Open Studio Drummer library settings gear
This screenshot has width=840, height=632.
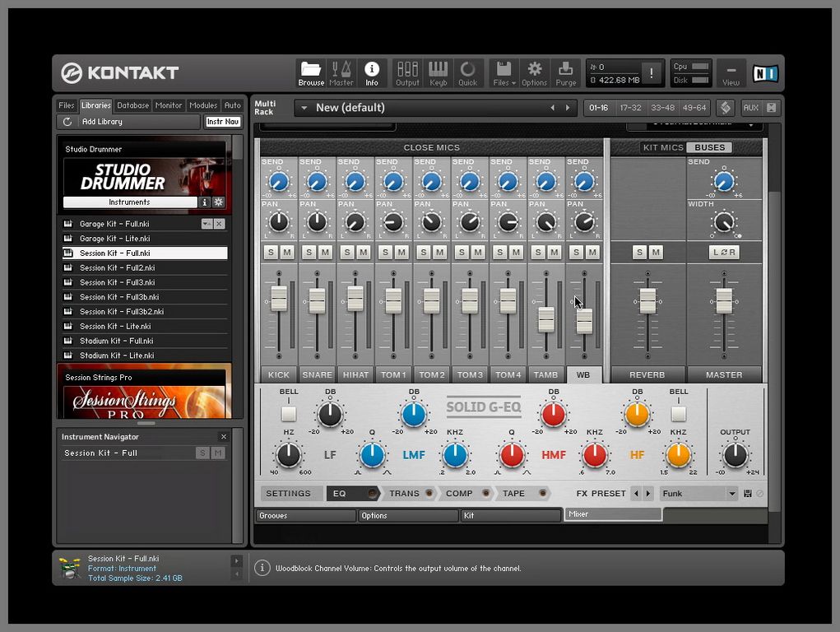pos(218,202)
